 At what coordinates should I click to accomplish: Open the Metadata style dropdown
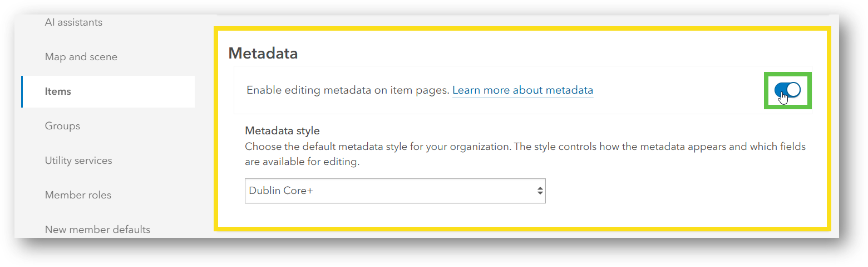click(x=394, y=191)
